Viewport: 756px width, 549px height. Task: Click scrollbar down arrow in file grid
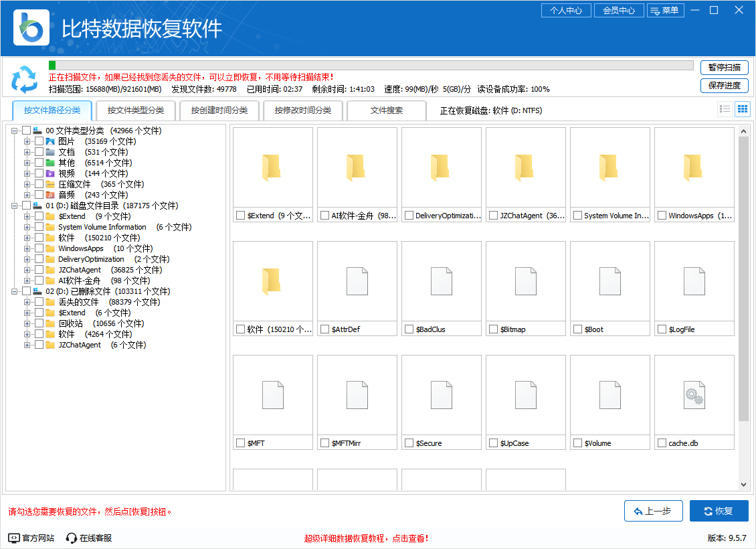coord(743,484)
